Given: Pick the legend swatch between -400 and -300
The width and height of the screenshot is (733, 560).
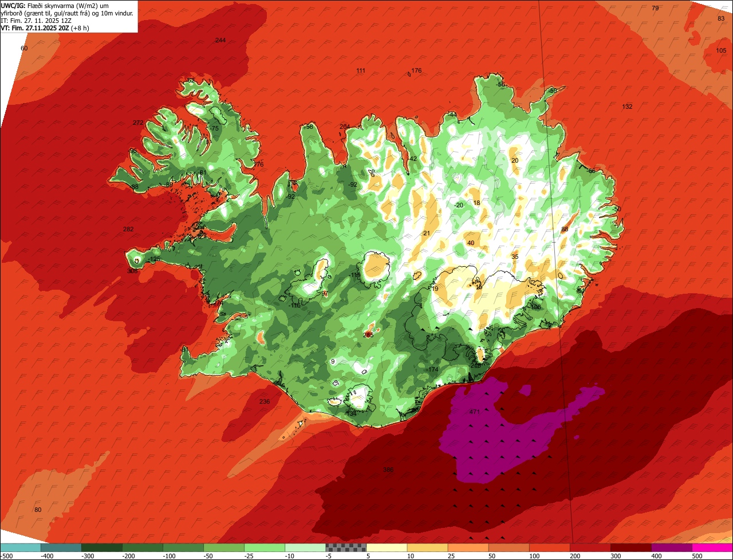Looking at the screenshot, I should (x=61, y=547).
